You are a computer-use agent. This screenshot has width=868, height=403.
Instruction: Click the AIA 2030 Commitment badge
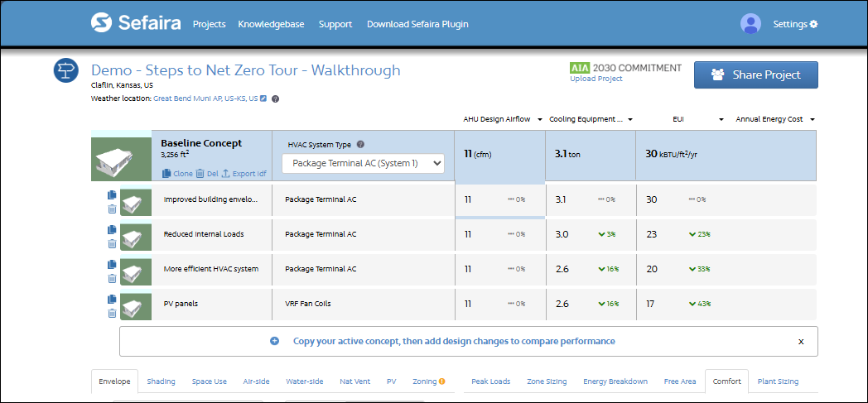(626, 68)
